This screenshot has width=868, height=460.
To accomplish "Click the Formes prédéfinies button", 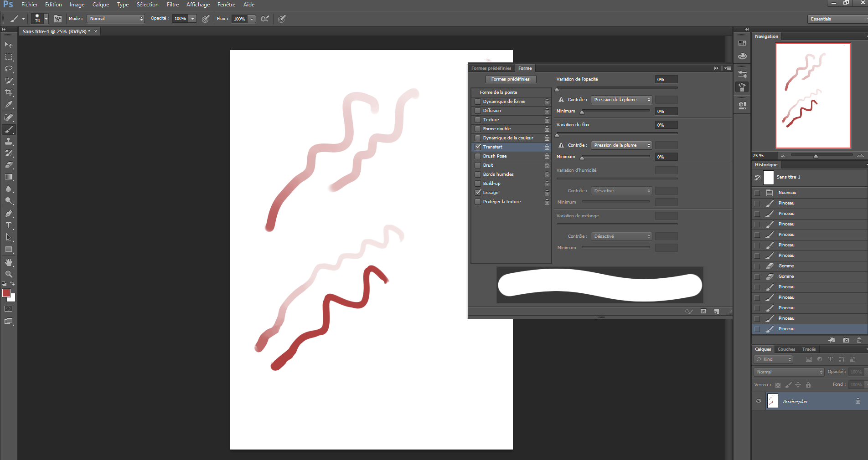I will tap(510, 79).
